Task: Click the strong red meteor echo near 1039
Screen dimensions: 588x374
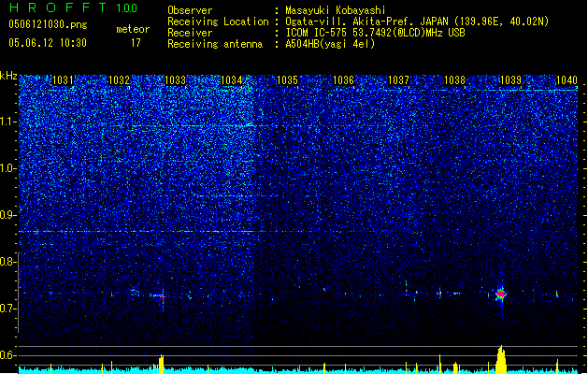Action: click(501, 294)
